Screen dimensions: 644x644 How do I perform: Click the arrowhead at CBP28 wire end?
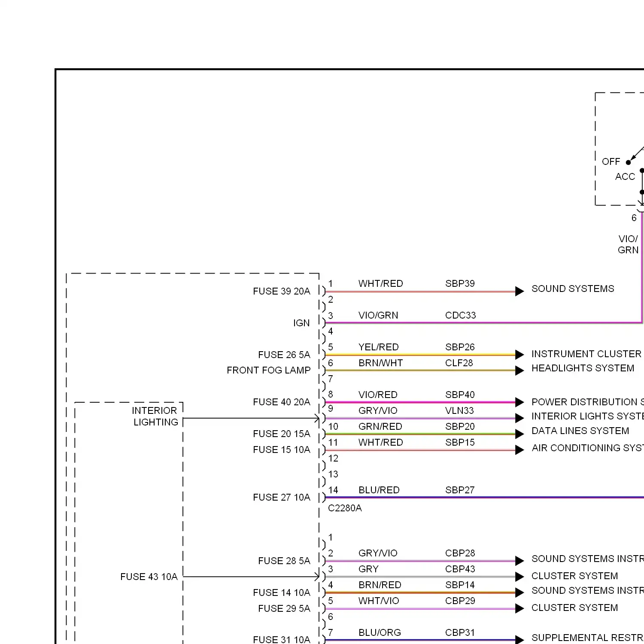click(x=519, y=561)
